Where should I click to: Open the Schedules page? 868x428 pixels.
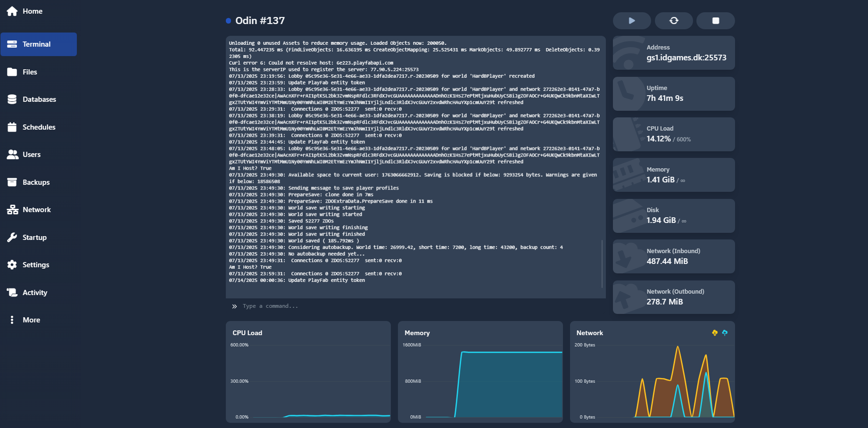(39, 127)
